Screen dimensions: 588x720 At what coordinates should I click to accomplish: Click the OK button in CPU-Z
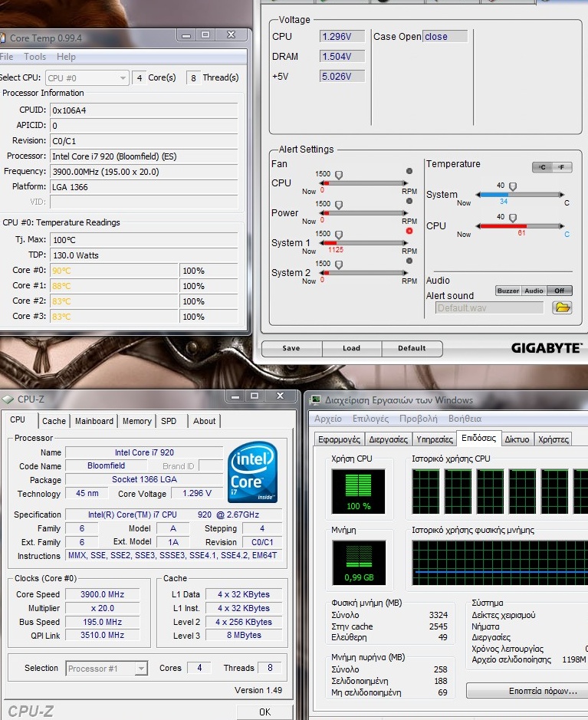click(x=264, y=712)
